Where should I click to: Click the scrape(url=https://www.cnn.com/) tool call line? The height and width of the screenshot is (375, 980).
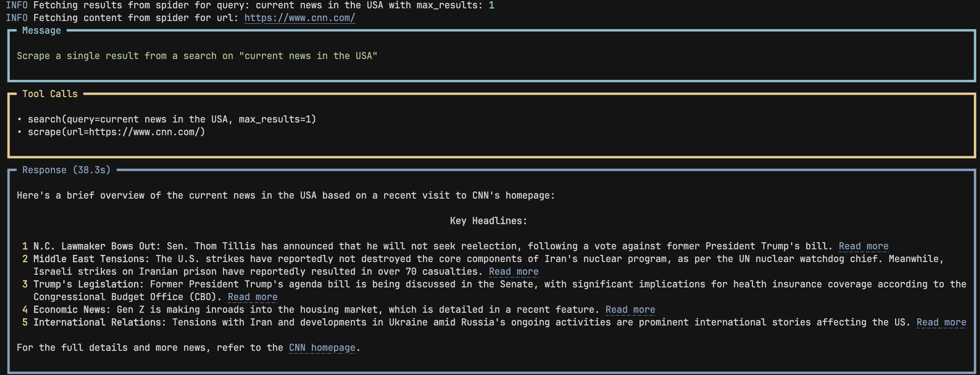pos(116,132)
